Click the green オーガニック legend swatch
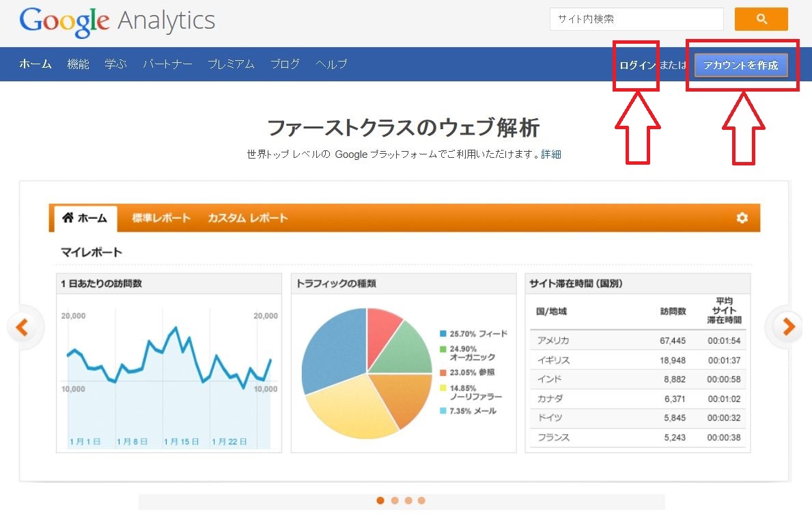This screenshot has width=812, height=514. pos(443,349)
